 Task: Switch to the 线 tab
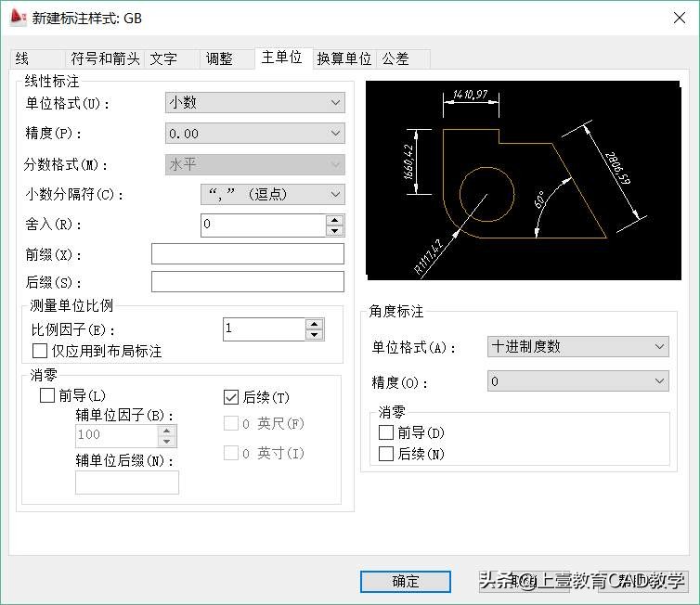point(36,58)
